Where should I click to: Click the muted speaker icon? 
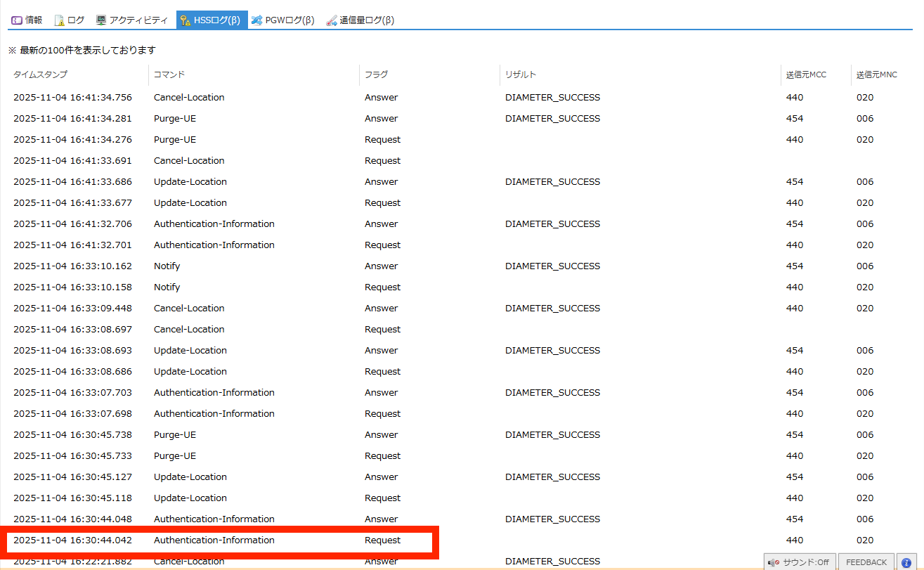point(773,562)
